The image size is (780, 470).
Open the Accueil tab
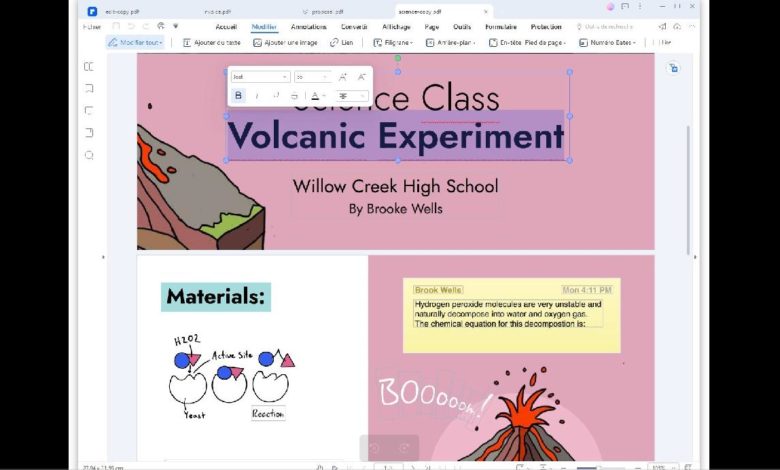click(226, 27)
